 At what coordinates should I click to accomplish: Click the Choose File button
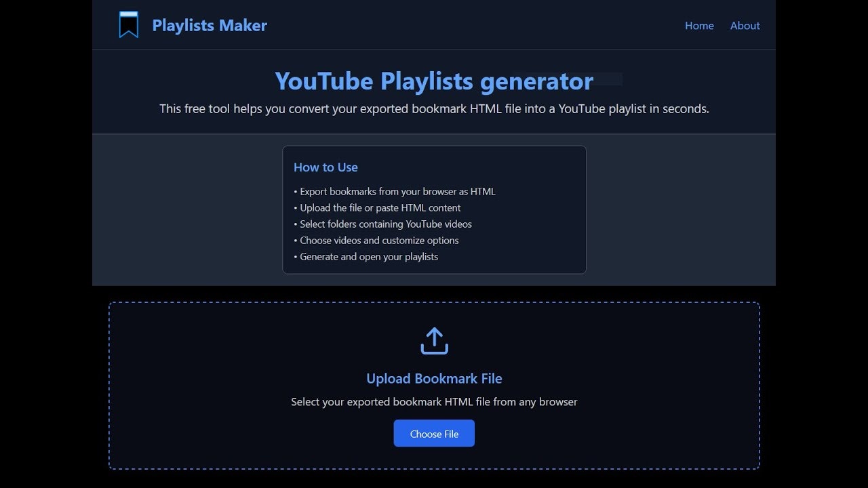pos(434,433)
